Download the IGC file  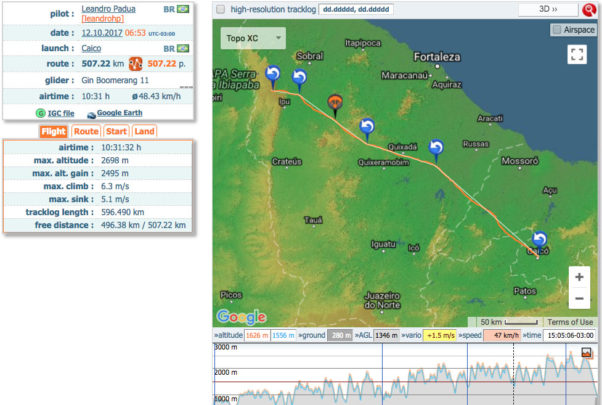pos(61,113)
